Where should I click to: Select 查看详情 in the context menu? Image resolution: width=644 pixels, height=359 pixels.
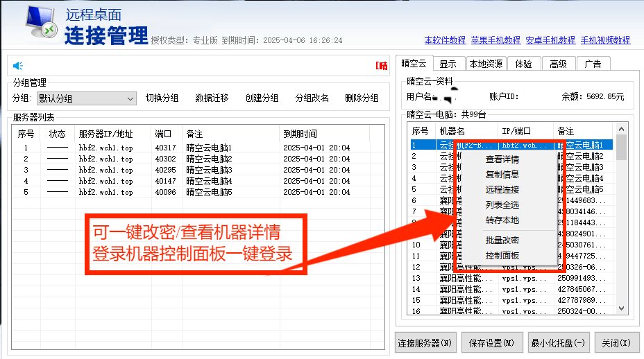[x=502, y=159]
